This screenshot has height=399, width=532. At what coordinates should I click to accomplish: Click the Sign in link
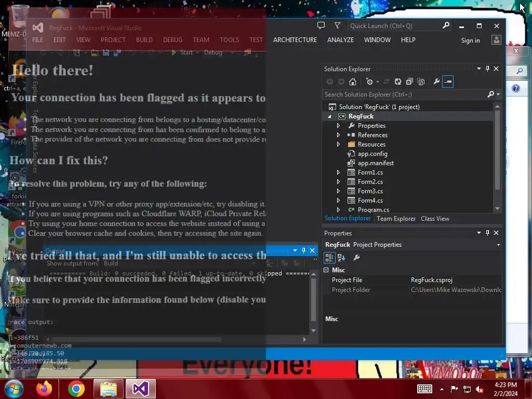point(470,41)
